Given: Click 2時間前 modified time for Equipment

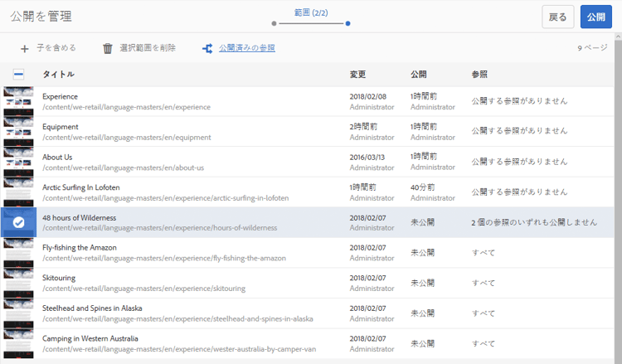Looking at the screenshot, I should [363, 127].
